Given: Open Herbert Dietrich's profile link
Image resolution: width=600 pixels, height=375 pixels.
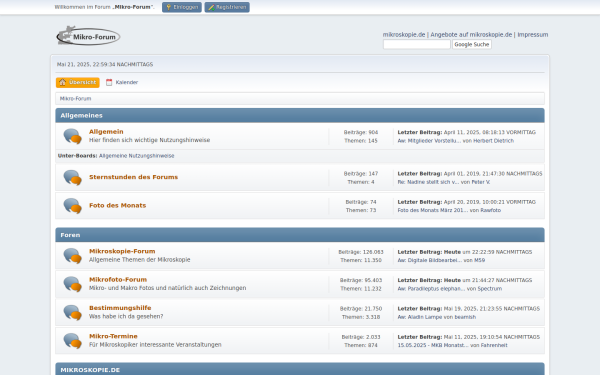Looking at the screenshot, I should (494, 141).
